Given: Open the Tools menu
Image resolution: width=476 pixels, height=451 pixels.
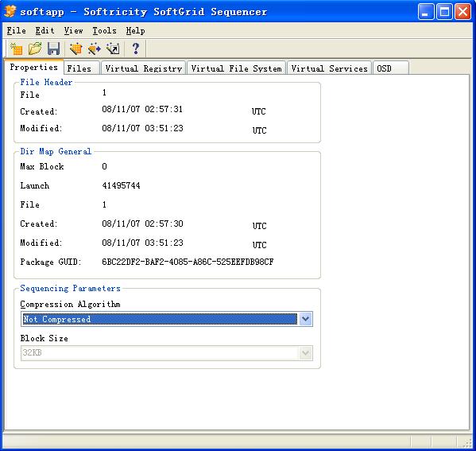Looking at the screenshot, I should click(x=104, y=31).
